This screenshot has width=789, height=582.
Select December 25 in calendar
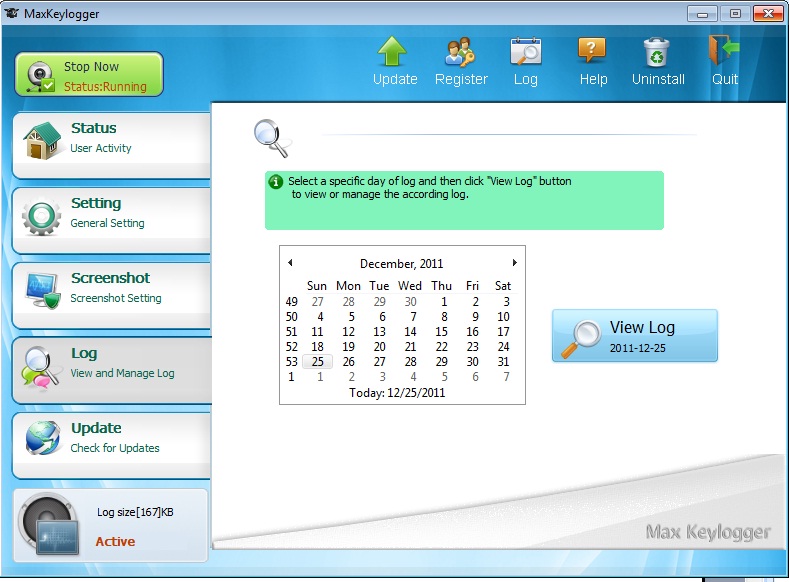[318, 362]
